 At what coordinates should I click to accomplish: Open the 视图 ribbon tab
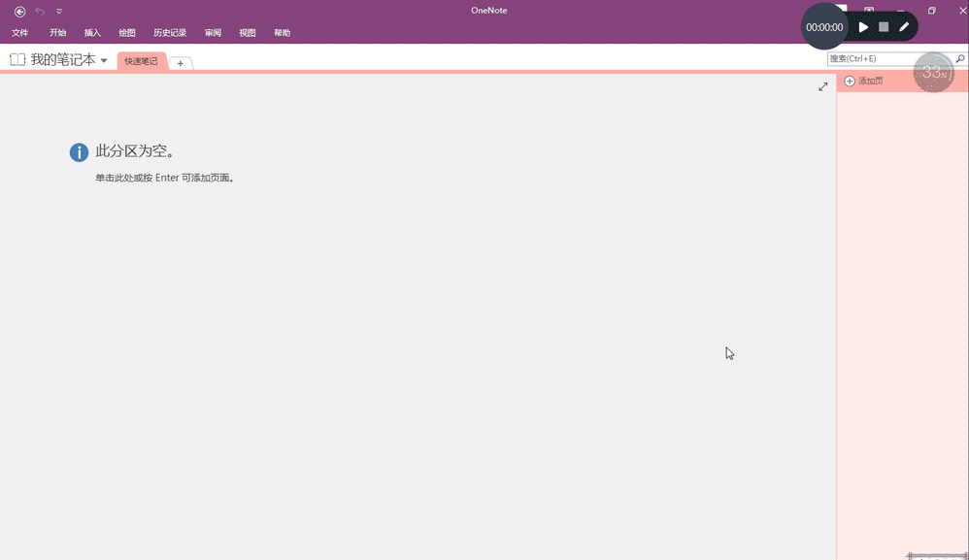(248, 33)
